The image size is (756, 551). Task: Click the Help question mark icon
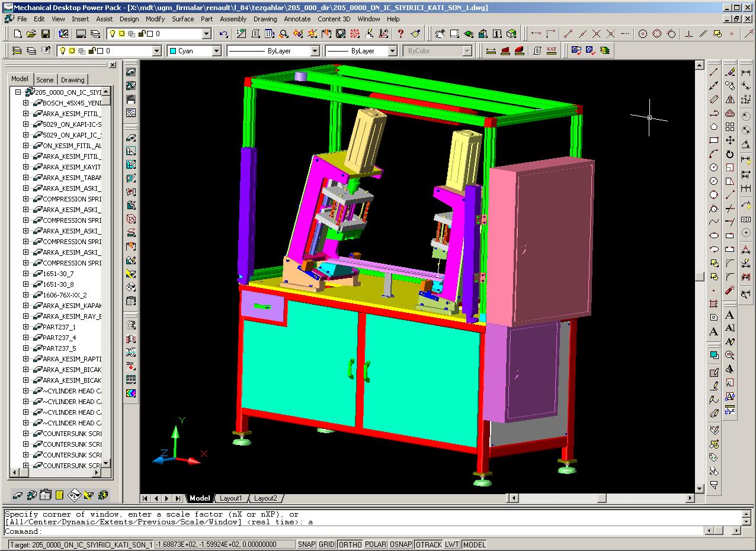tap(401, 34)
